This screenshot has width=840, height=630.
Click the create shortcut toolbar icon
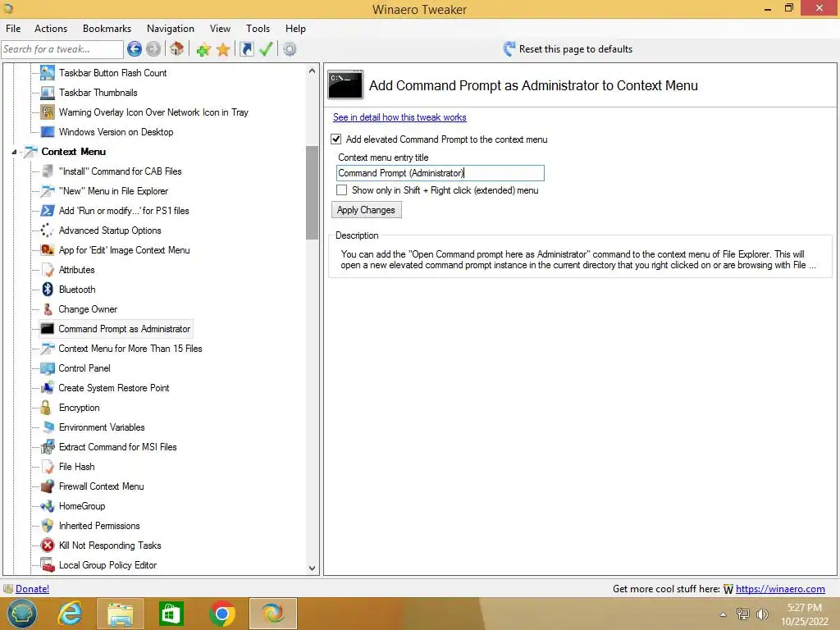246,49
